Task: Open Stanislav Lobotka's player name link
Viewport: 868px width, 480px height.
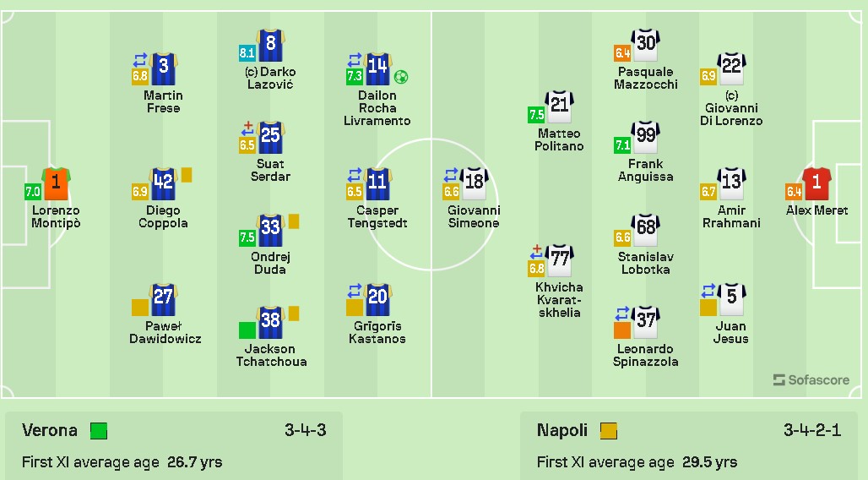Action: (644, 263)
